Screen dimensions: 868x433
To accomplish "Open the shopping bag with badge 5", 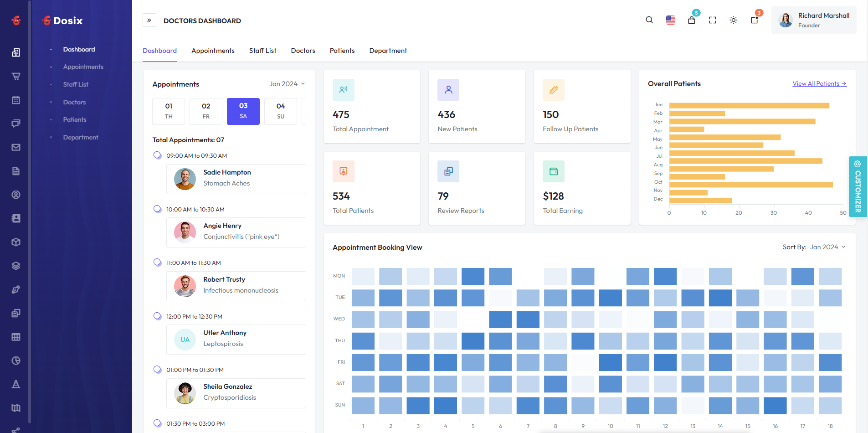I will coord(692,20).
